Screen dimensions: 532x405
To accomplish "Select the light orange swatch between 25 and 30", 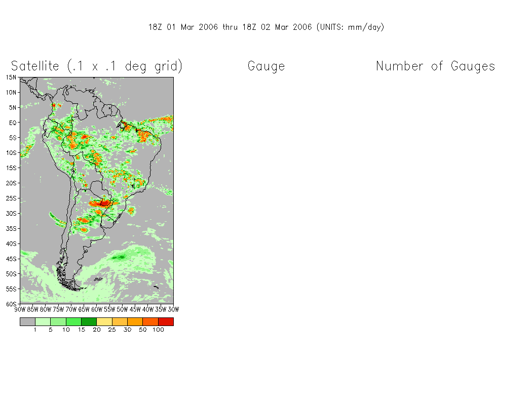I will coord(120,321).
